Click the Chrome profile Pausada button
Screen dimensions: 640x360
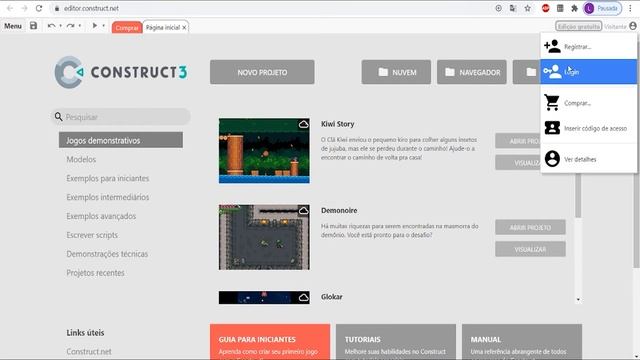[602, 8]
